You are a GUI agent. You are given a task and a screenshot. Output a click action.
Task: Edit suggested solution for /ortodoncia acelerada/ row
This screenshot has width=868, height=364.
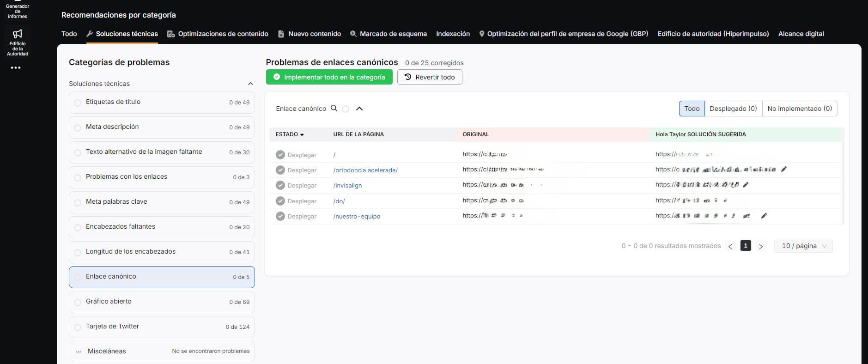pos(783,170)
